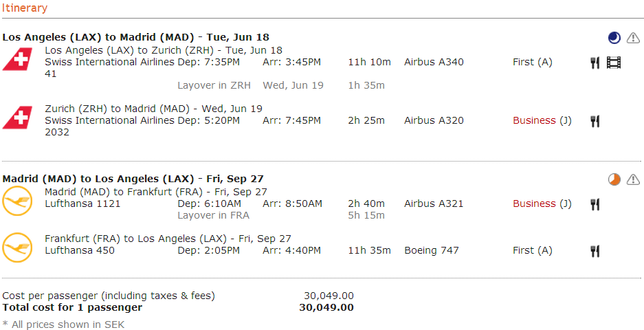Click the orange pie-chart icon on the return trip

point(614,179)
